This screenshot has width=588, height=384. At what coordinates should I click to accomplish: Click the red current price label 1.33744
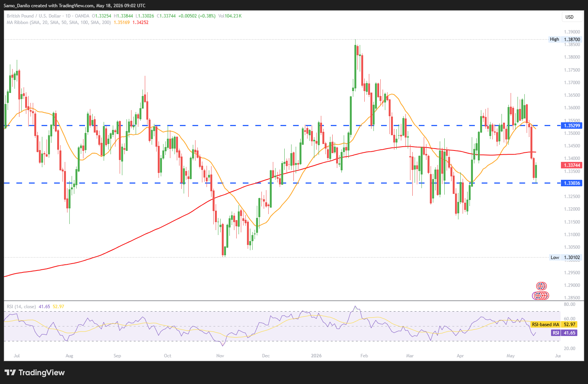572,165
